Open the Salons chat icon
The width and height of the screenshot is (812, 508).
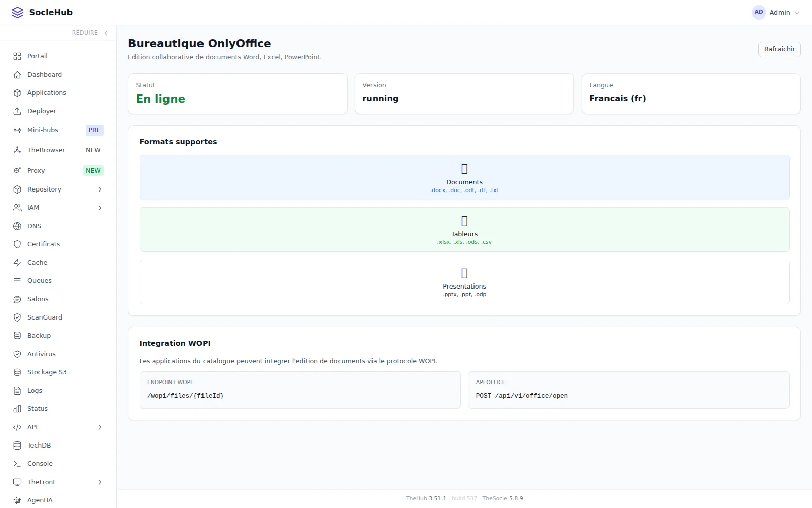click(x=17, y=299)
